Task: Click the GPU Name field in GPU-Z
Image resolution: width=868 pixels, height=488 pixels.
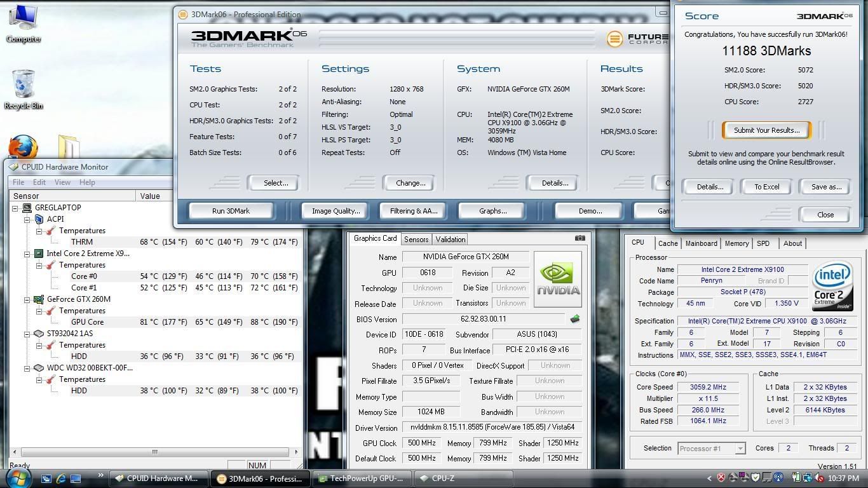Action: coord(466,257)
